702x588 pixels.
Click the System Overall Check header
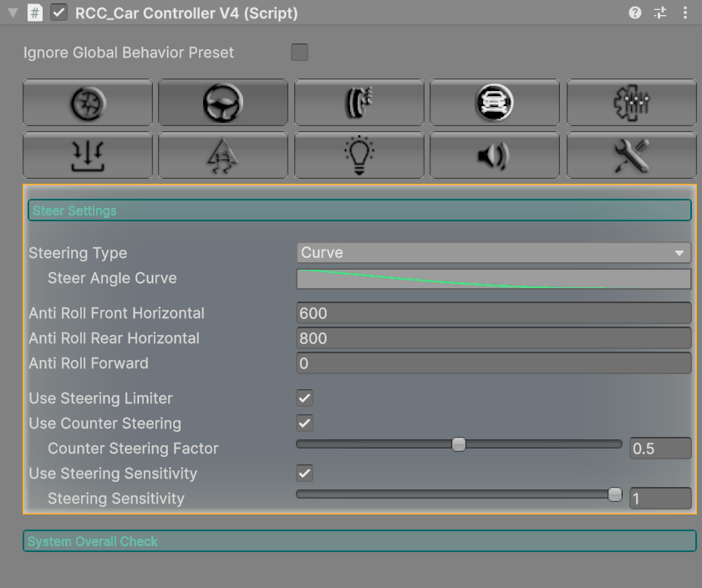pyautogui.click(x=359, y=541)
